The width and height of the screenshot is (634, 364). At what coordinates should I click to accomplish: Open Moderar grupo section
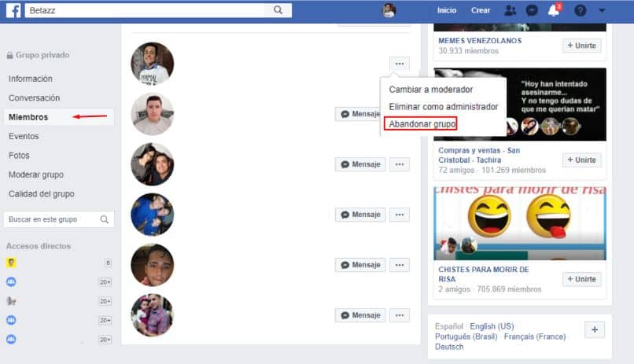pyautogui.click(x=36, y=175)
